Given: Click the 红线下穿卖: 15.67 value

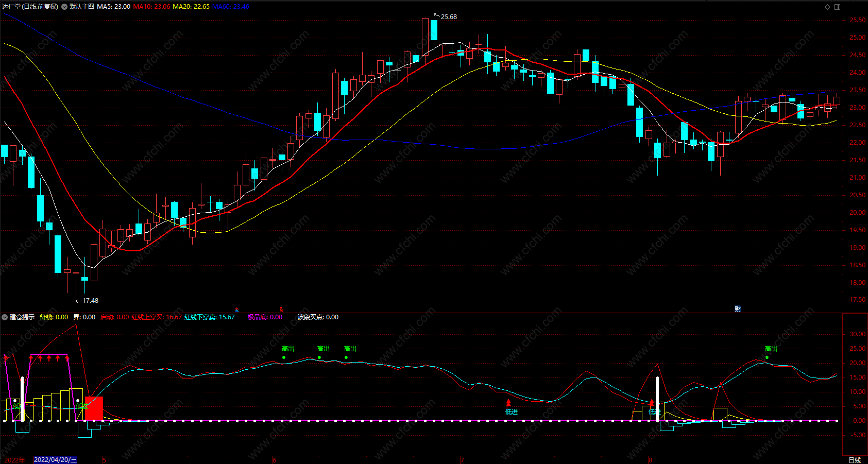Looking at the screenshot, I should [x=210, y=317].
